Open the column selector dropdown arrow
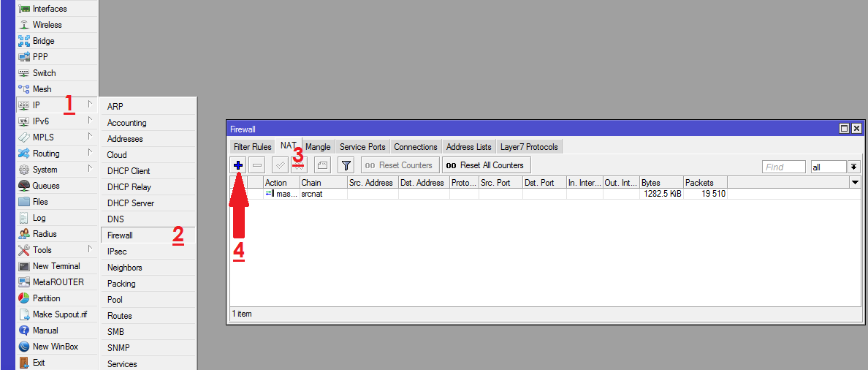The height and width of the screenshot is (370, 868). point(855,182)
